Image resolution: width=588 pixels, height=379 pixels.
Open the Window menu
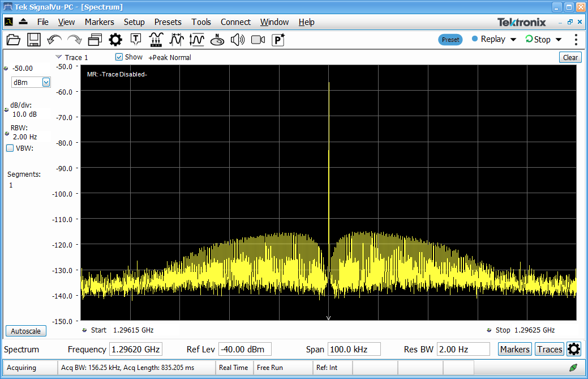[x=274, y=22]
